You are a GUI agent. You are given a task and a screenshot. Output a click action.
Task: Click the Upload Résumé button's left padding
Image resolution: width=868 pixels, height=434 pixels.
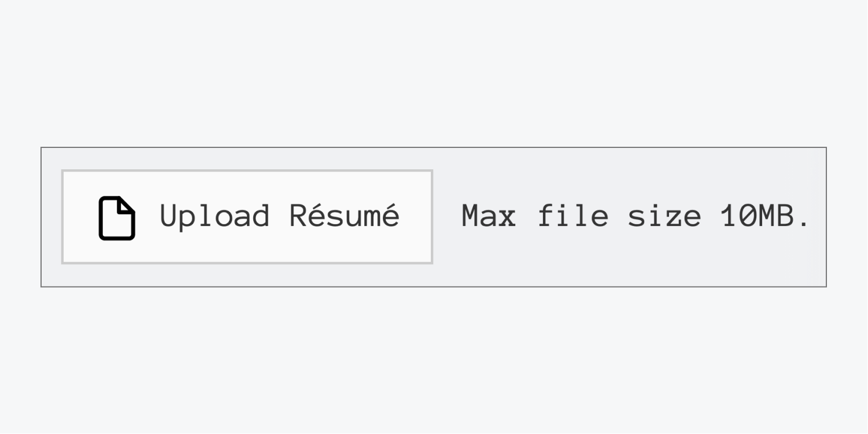[x=80, y=217]
